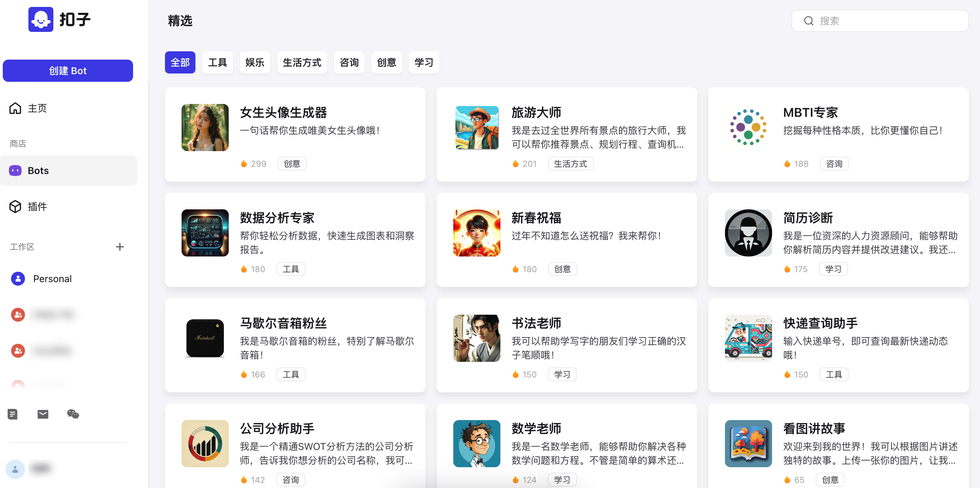The width and height of the screenshot is (980, 488).
Task: Open the 插件 plugins section
Action: click(28, 207)
